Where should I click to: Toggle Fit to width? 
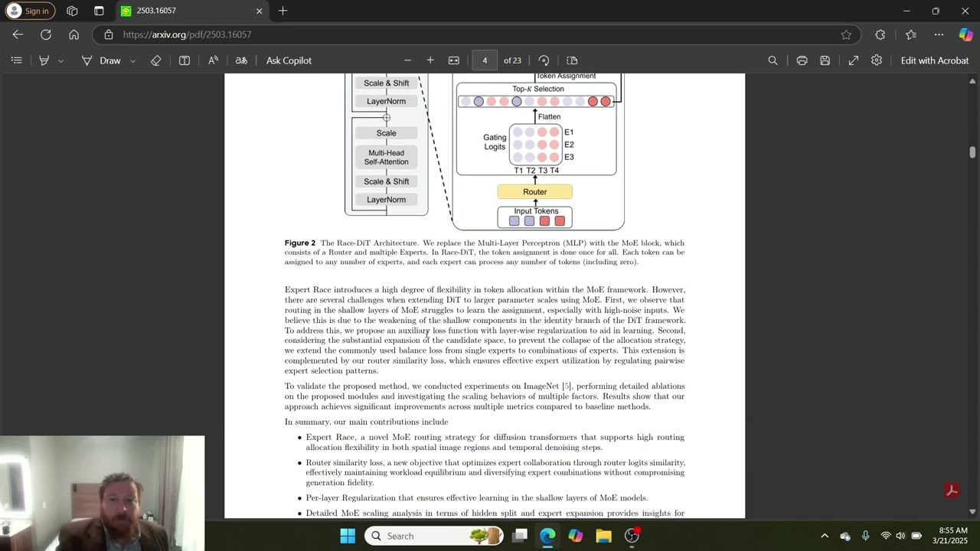pyautogui.click(x=454, y=60)
